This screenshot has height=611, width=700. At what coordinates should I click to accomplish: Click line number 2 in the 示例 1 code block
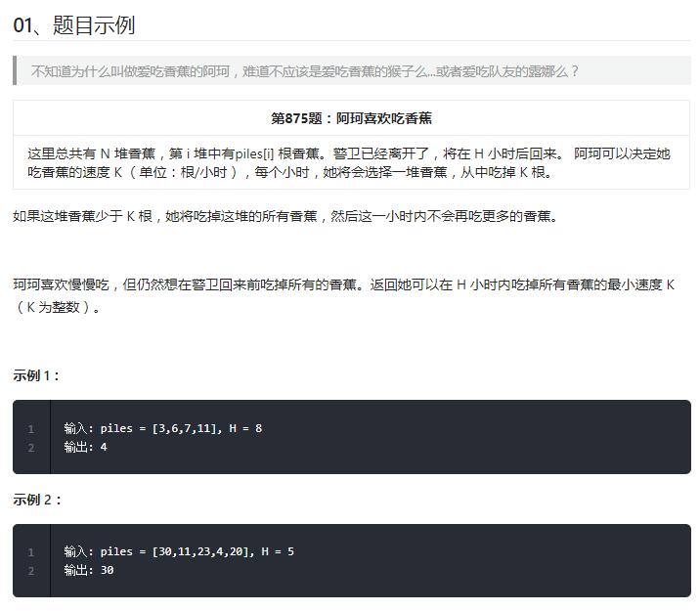click(31, 447)
